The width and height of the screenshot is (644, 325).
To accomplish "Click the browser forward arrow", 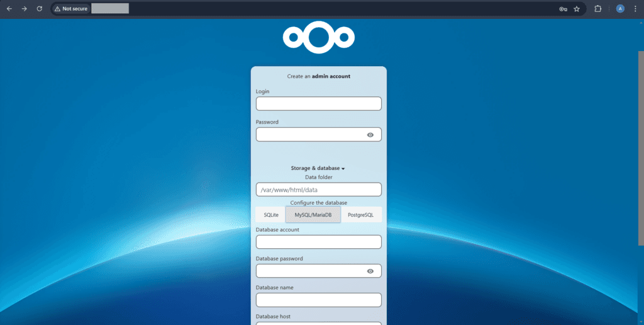I will (x=25, y=9).
